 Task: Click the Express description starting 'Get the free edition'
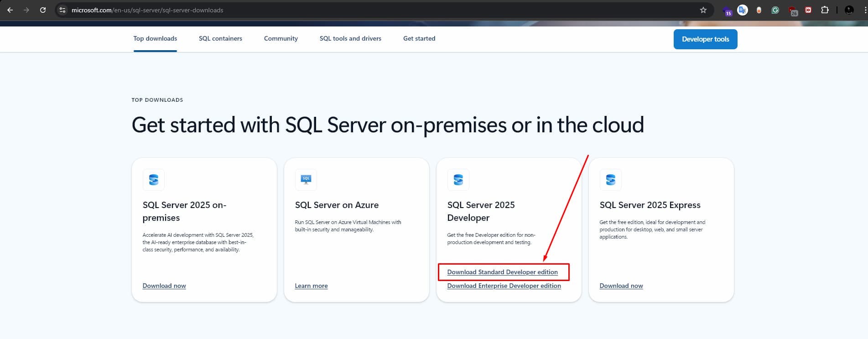(652, 229)
